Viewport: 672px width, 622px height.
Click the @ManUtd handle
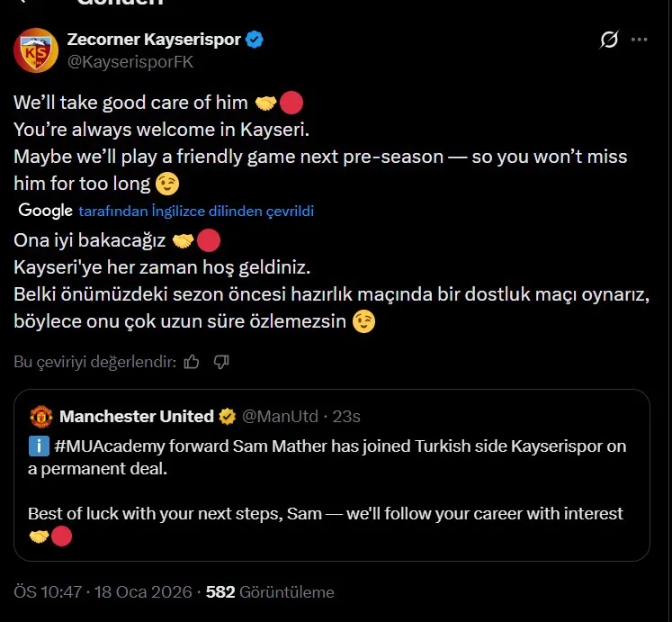point(281,416)
